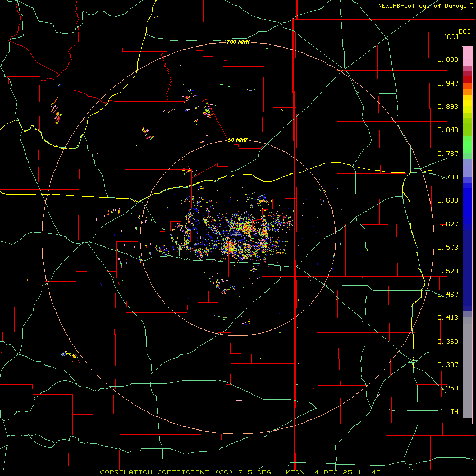
Task: Click the DCC label above the color scale
Action: (x=465, y=31)
